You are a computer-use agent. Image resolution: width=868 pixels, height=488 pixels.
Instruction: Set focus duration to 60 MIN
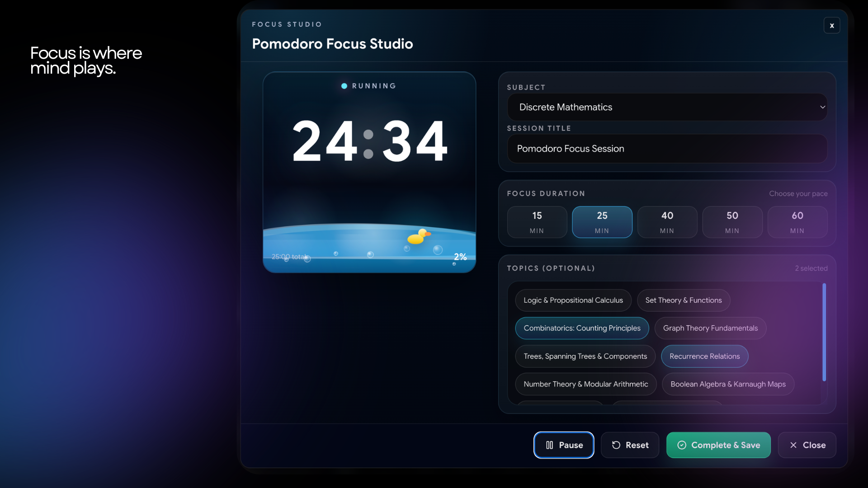797,222
